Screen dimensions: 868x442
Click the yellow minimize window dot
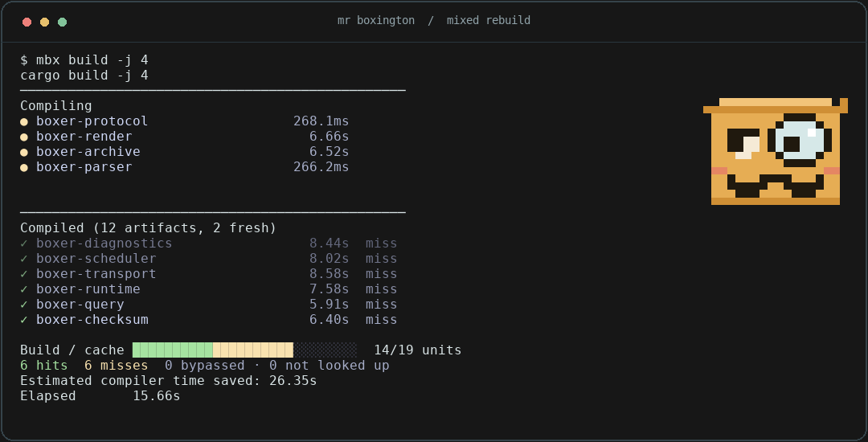[44, 23]
